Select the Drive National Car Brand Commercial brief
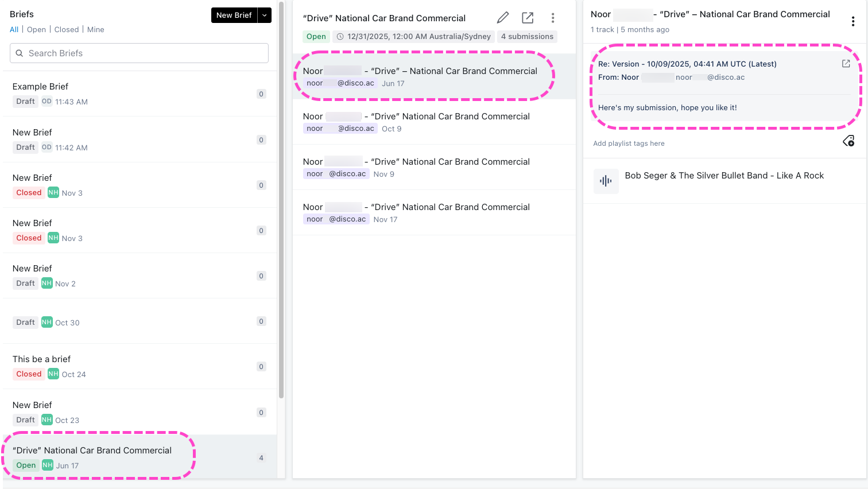Image resolution: width=868 pixels, height=489 pixels. coord(139,457)
